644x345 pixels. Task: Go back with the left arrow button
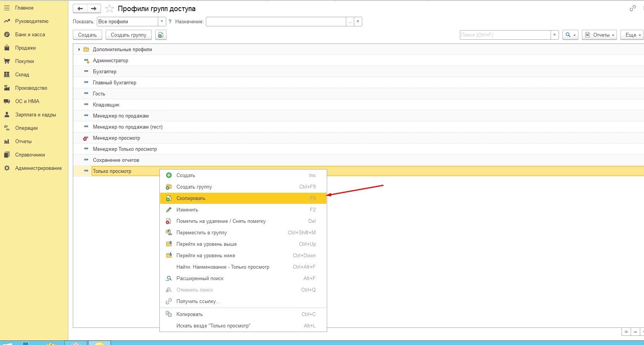tap(80, 8)
